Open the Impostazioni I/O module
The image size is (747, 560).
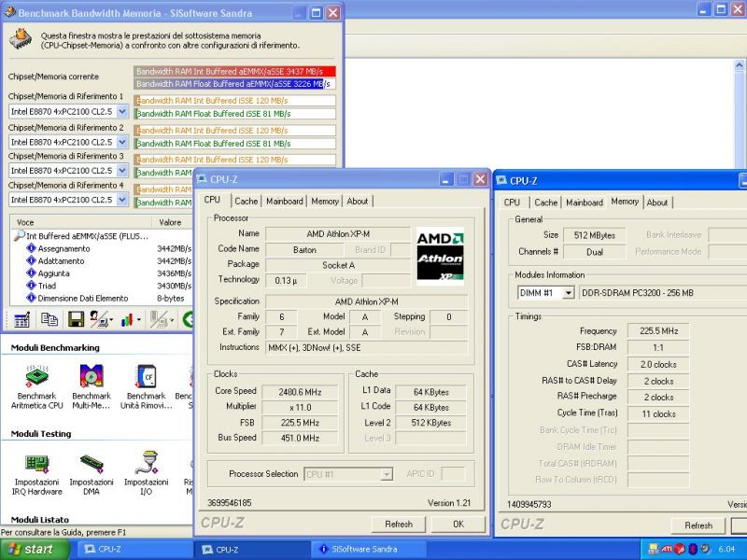coord(147,473)
